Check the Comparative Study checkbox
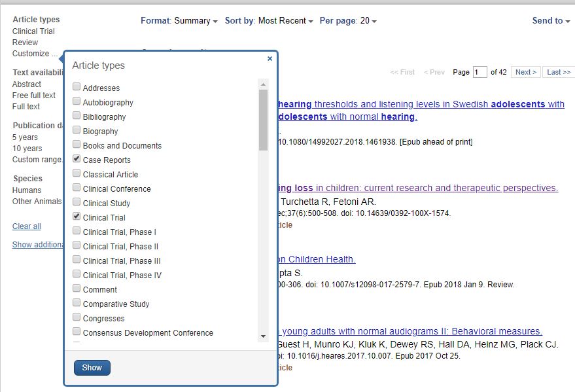The height and width of the screenshot is (392, 575). click(77, 302)
